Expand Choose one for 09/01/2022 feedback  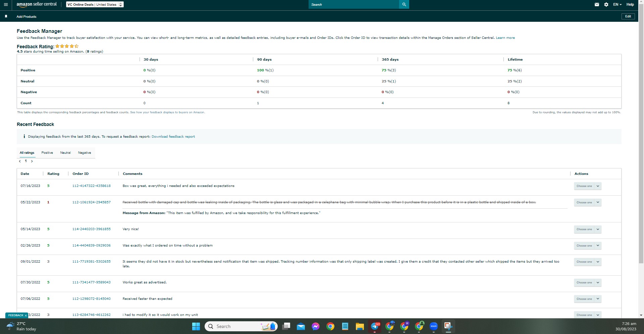588,262
